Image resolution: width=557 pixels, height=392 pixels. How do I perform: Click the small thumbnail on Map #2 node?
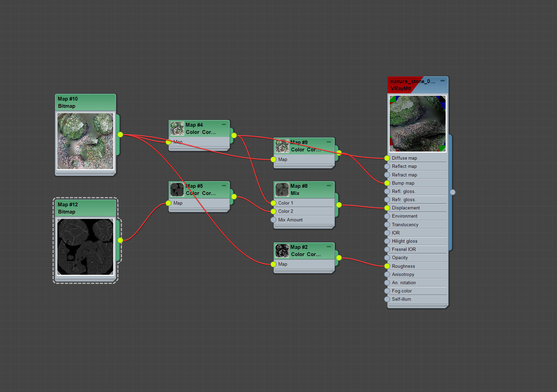[282, 251]
